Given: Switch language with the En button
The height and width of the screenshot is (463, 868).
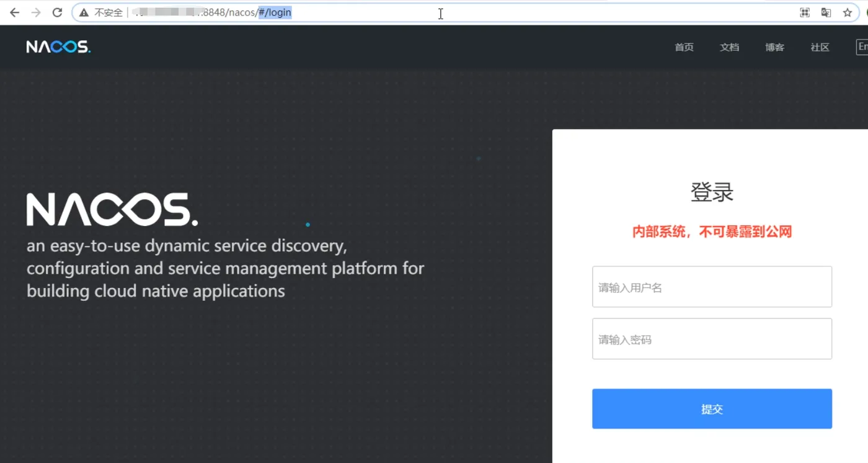Looking at the screenshot, I should point(862,47).
